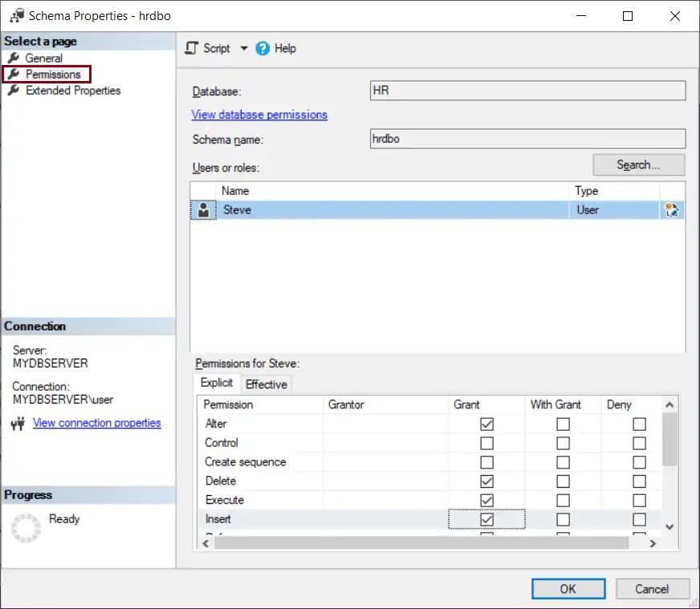The height and width of the screenshot is (609, 700).
Task: Click inside the Database text field
Action: pos(526,90)
